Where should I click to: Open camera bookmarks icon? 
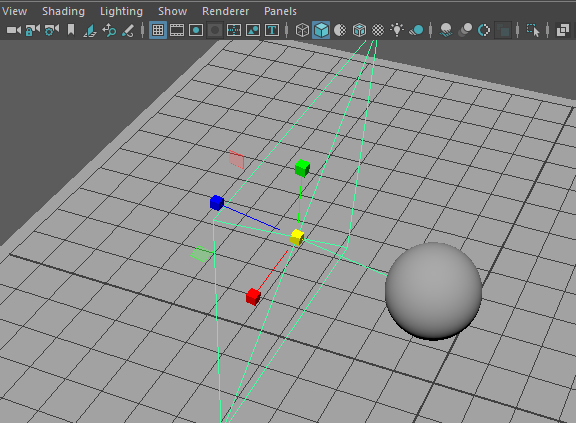pyautogui.click(x=71, y=30)
